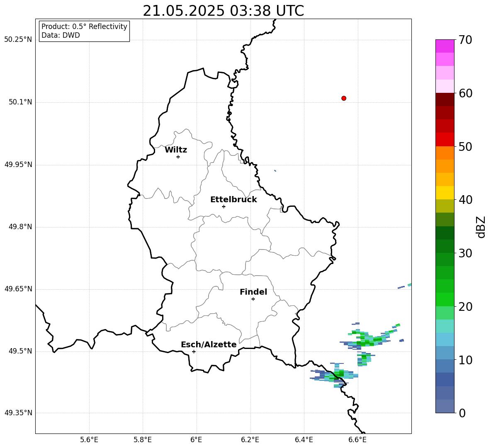Click the 5.8°E longitude label
This screenshot has width=491, height=448.
pos(143,440)
